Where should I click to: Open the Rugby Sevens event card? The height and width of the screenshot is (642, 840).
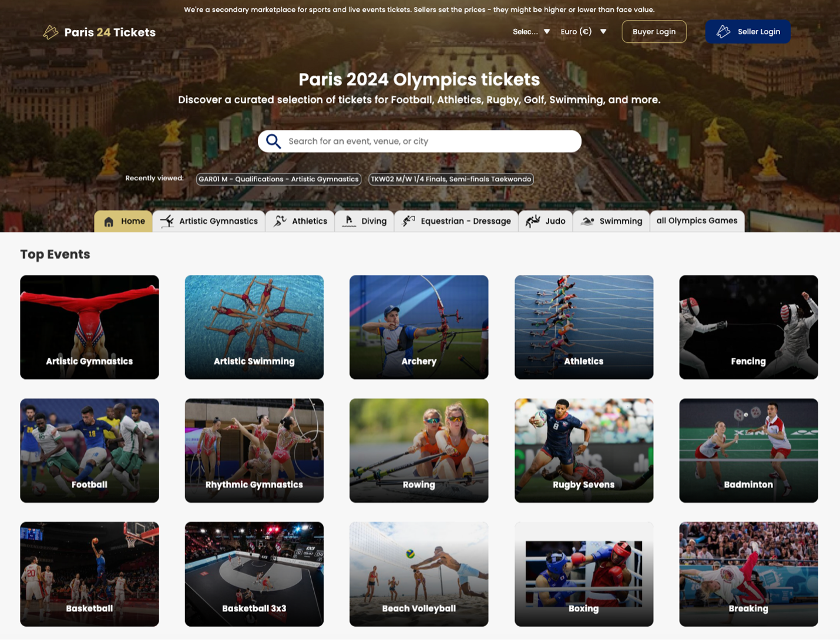(x=584, y=451)
